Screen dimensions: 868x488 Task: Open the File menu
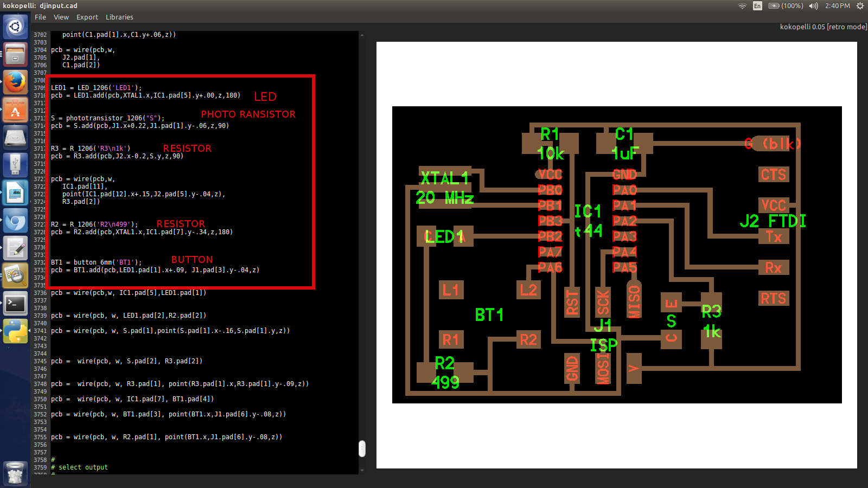pyautogui.click(x=40, y=17)
